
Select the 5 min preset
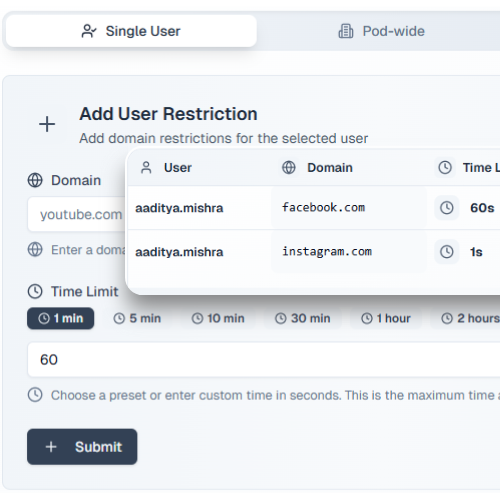(x=137, y=318)
